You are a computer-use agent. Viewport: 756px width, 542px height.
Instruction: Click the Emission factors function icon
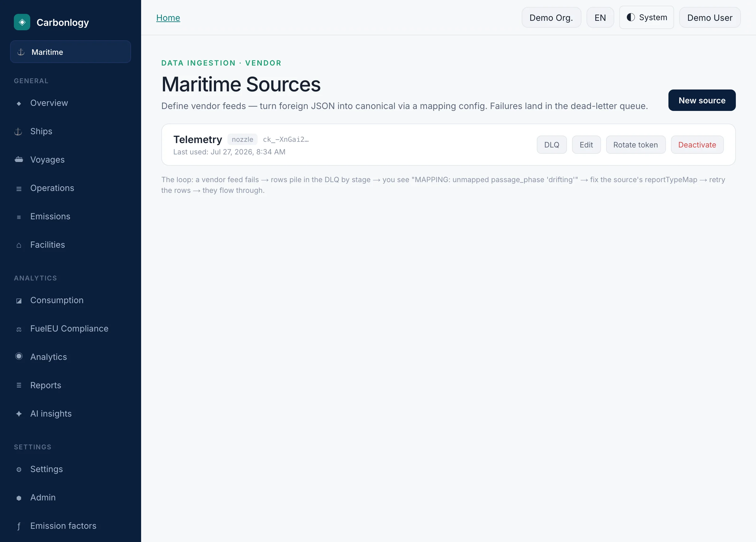(x=19, y=526)
